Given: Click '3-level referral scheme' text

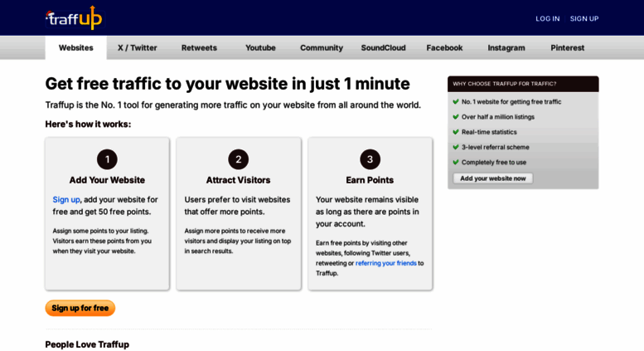Looking at the screenshot, I should [496, 147].
